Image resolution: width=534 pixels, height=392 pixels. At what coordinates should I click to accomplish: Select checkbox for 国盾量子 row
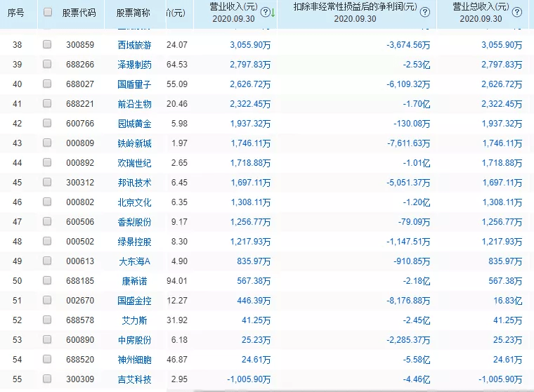(47, 84)
